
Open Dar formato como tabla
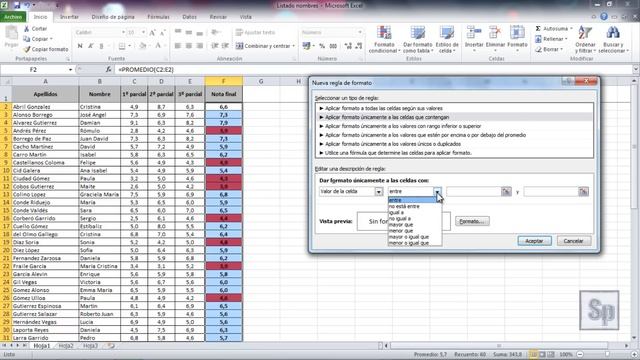[418, 40]
